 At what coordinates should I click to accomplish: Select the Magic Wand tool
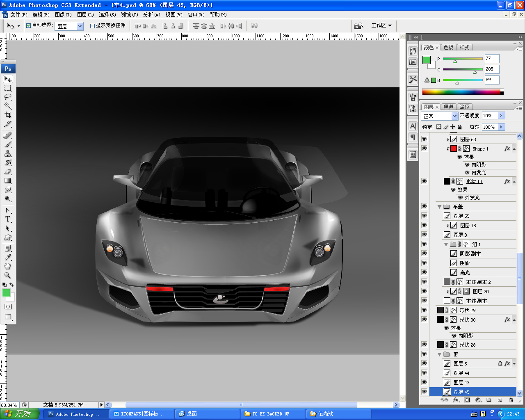click(x=8, y=106)
